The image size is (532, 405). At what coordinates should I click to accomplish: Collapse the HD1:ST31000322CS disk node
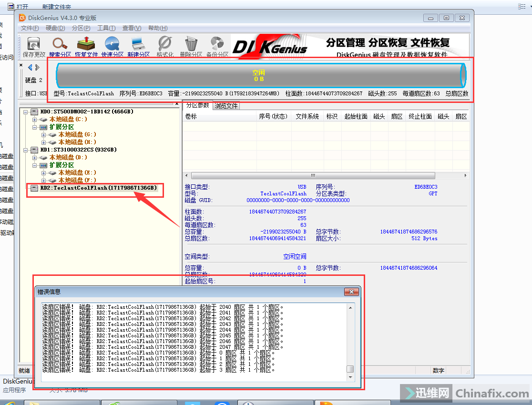(26, 150)
